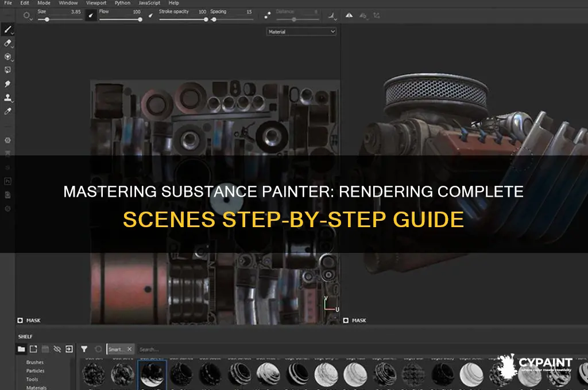This screenshot has width=588, height=390.
Task: Select the Particles shelf category
Action: (35, 371)
